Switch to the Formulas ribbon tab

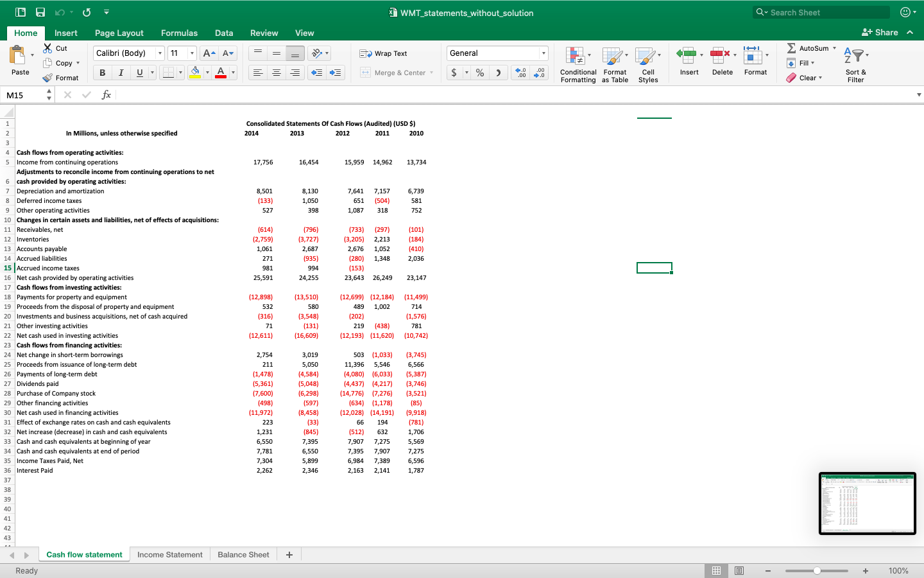[179, 33]
